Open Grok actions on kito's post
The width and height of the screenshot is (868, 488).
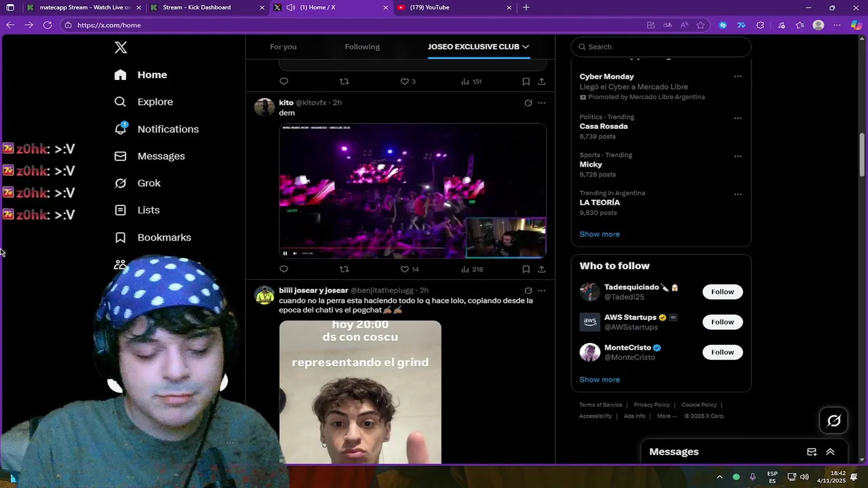coord(528,103)
